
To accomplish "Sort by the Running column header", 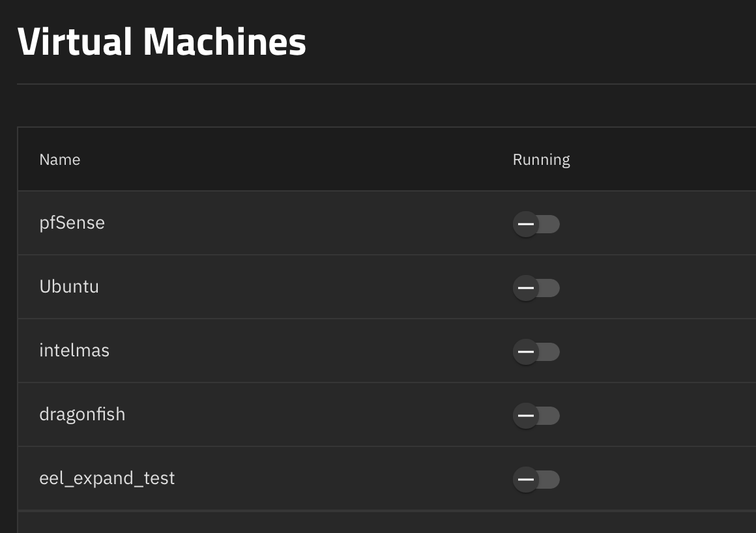I will point(541,160).
